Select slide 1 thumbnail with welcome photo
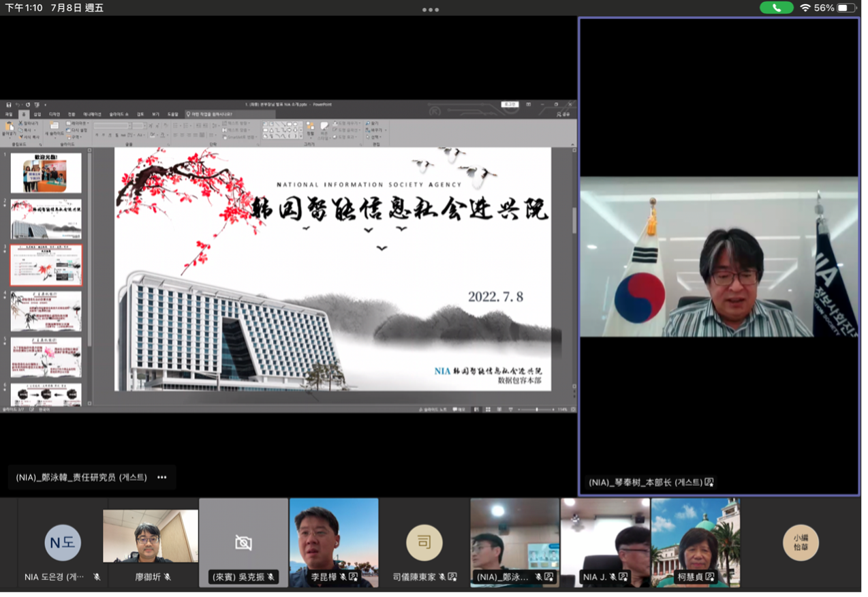The width and height of the screenshot is (868, 597). [46, 172]
